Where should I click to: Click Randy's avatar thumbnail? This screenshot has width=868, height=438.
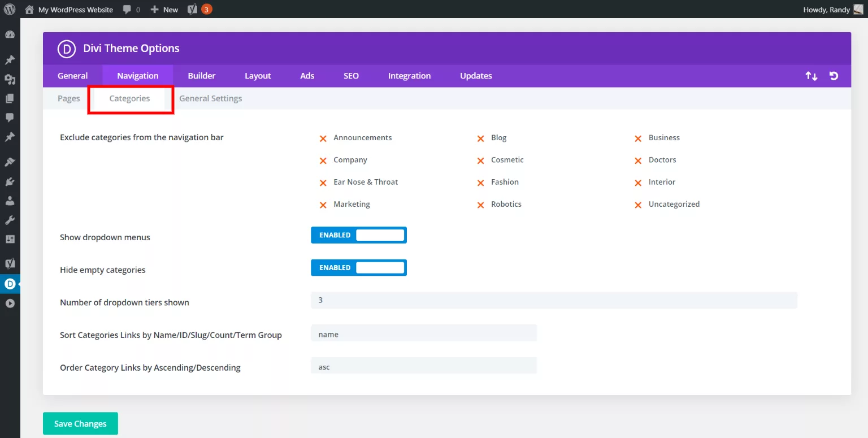(858, 10)
